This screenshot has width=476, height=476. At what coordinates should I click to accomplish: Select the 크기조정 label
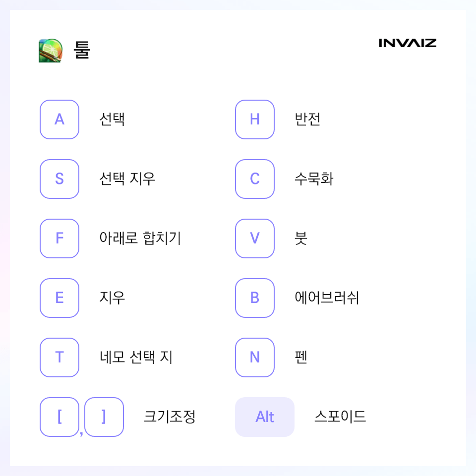[170, 416]
